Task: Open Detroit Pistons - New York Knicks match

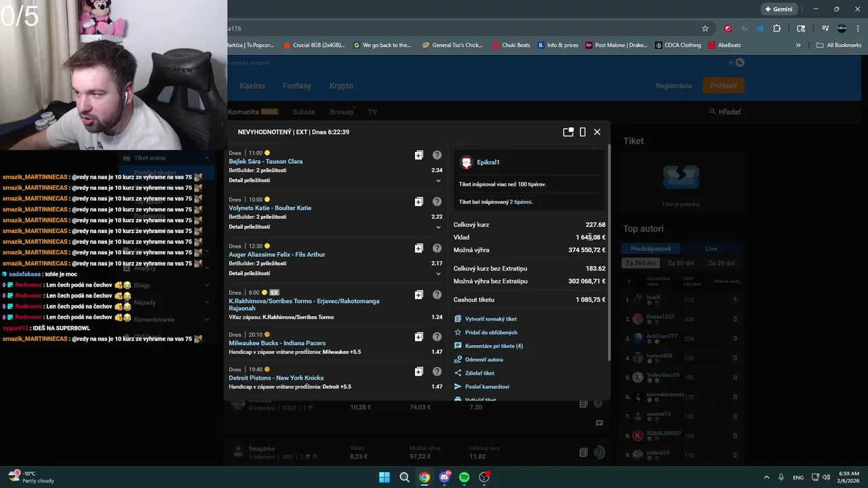Action: click(276, 378)
